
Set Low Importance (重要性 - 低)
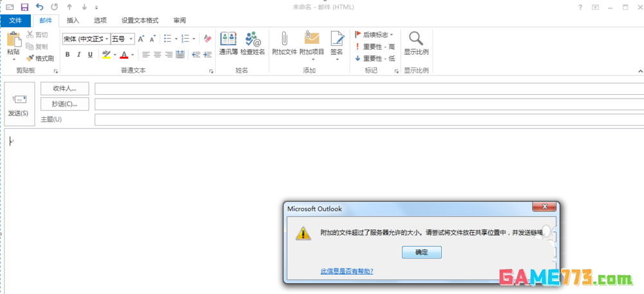(x=375, y=59)
